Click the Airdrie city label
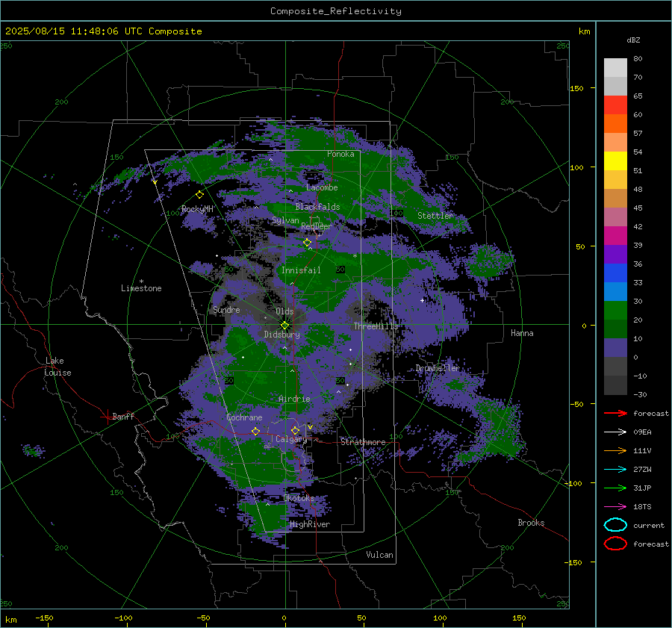The width and height of the screenshot is (672, 628). pos(294,399)
